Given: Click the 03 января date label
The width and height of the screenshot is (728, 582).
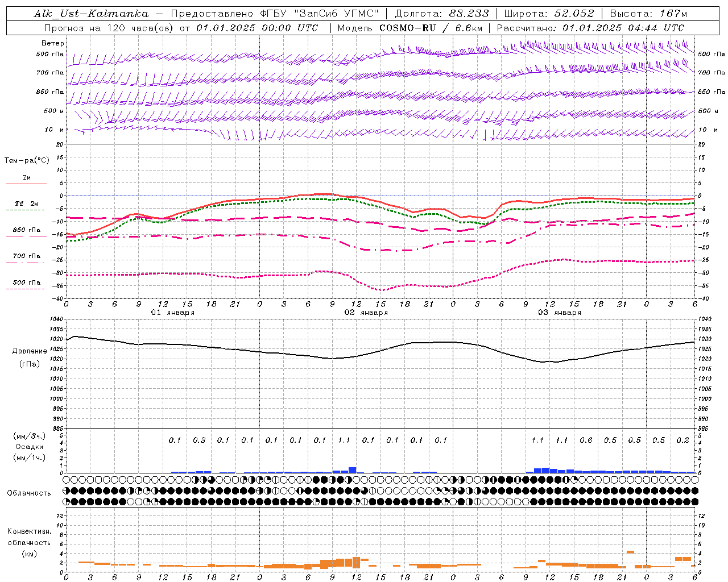Looking at the screenshot, I should point(560,312).
